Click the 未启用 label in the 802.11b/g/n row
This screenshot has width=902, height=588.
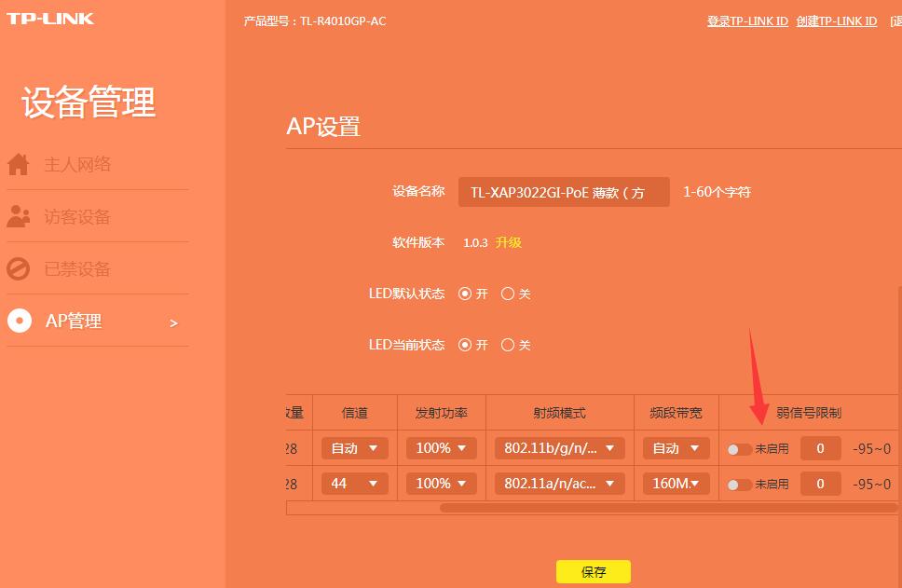point(772,449)
